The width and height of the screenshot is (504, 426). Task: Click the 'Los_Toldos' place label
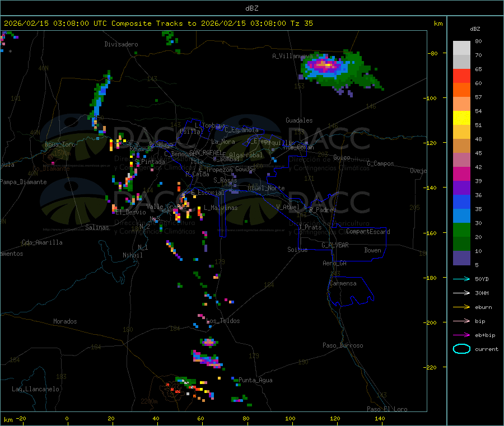coord(223,321)
